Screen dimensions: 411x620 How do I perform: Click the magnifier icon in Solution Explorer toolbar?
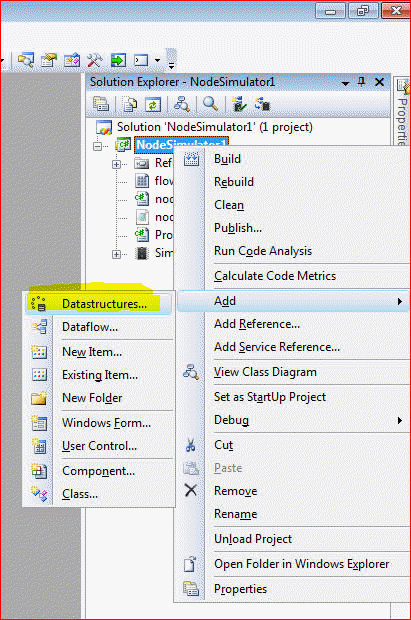[210, 104]
